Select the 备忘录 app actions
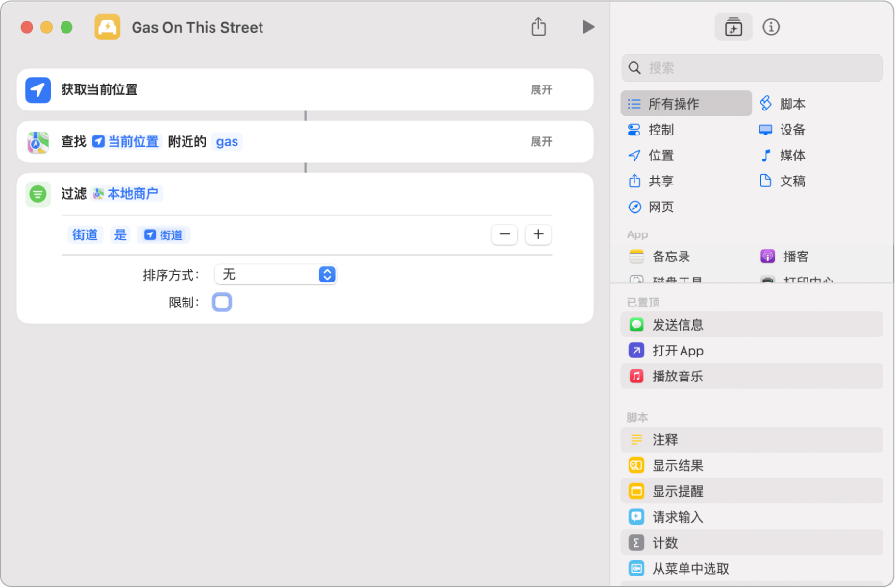 [x=659, y=257]
